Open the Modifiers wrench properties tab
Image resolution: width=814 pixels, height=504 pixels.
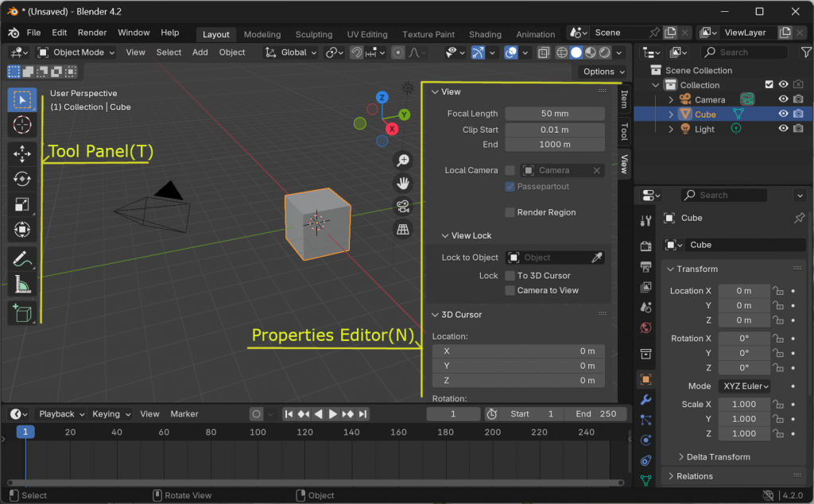(645, 400)
